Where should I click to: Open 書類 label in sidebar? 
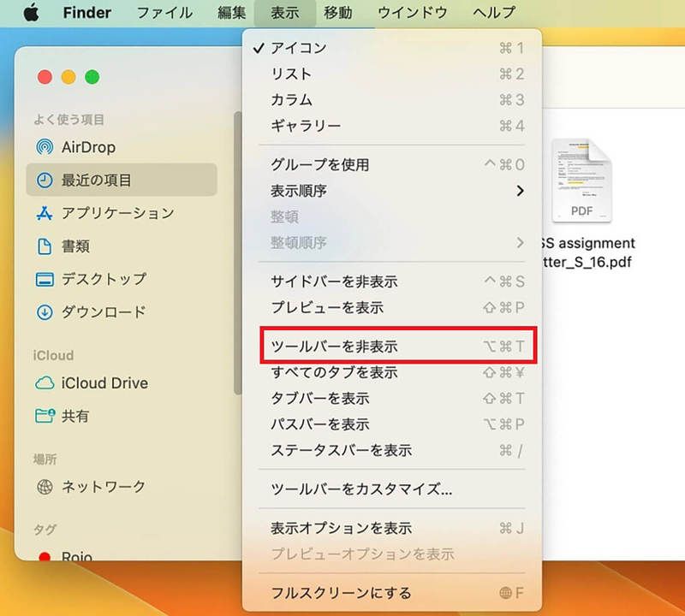(75, 246)
